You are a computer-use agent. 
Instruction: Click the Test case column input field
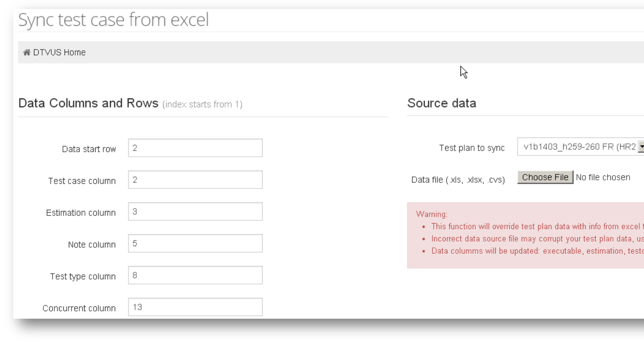click(x=195, y=180)
